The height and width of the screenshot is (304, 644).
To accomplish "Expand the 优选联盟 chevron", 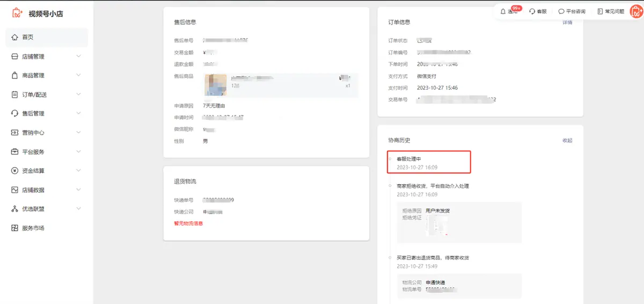I will pyautogui.click(x=79, y=209).
